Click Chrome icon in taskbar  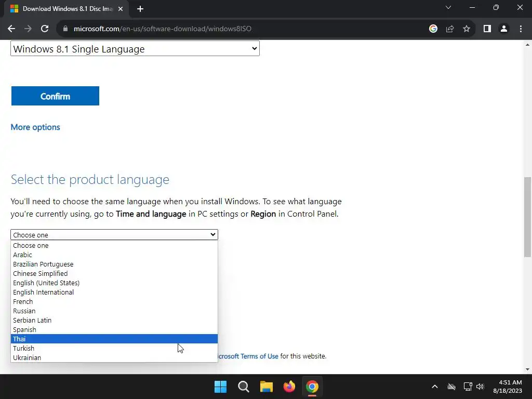point(312,387)
